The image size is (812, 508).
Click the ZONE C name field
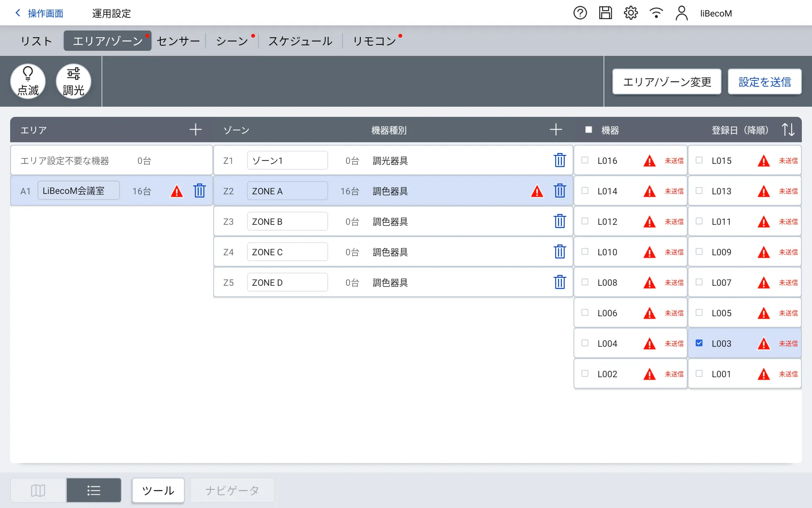(287, 252)
